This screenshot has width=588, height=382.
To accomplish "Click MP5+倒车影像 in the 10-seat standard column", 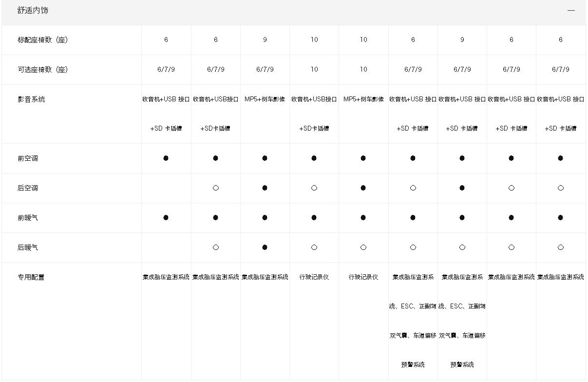I will (363, 99).
